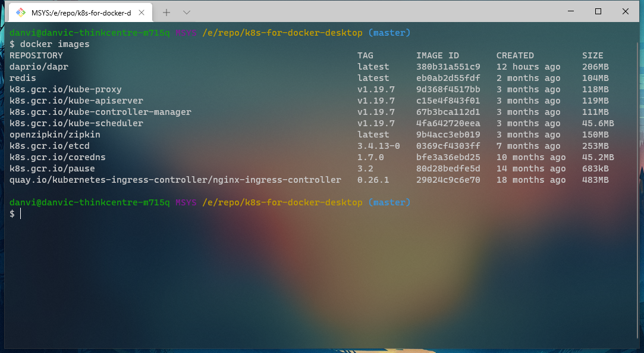644x353 pixels.
Task: Open a new terminal tab
Action: pyautogui.click(x=167, y=13)
